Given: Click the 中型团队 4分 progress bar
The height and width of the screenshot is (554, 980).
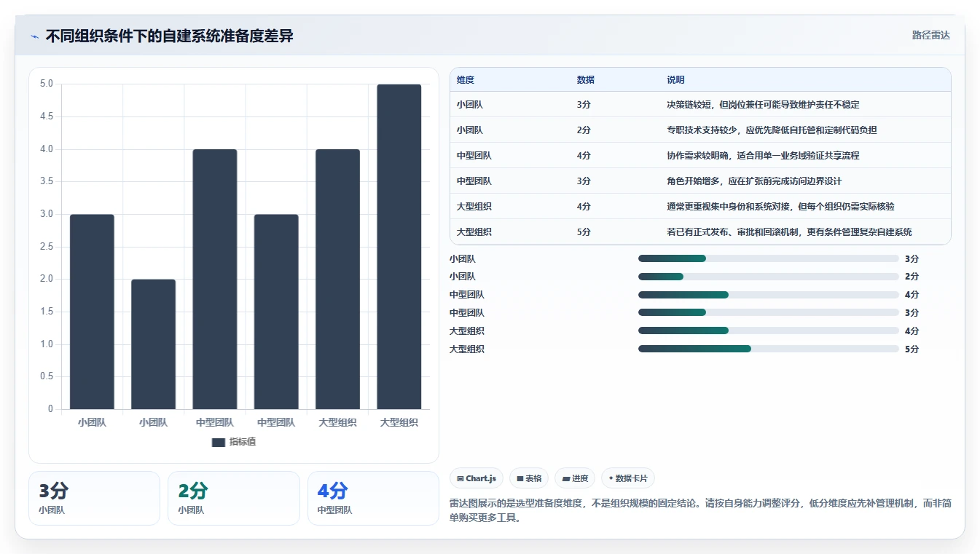Looking at the screenshot, I should click(x=769, y=295).
